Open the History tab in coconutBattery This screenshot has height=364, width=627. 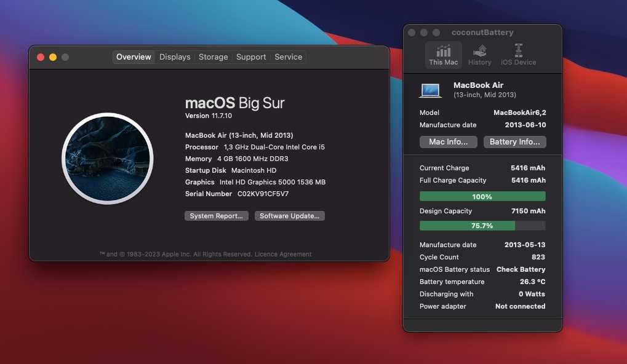(479, 55)
